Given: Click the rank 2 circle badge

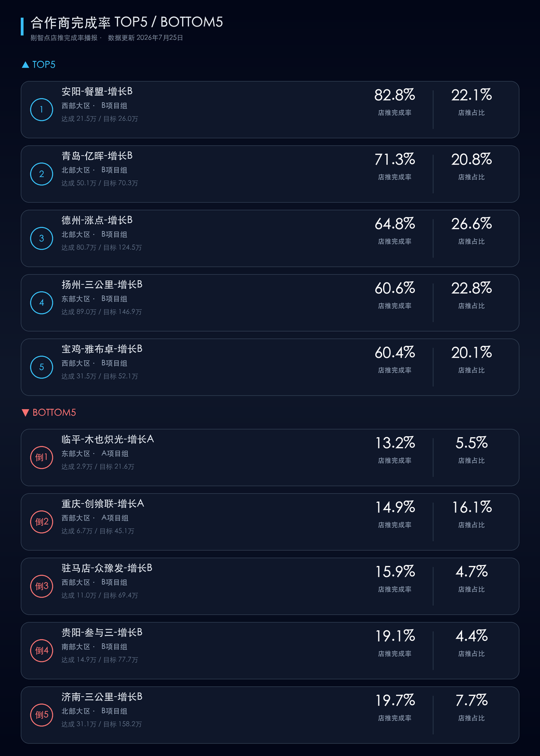Looking at the screenshot, I should (42, 174).
